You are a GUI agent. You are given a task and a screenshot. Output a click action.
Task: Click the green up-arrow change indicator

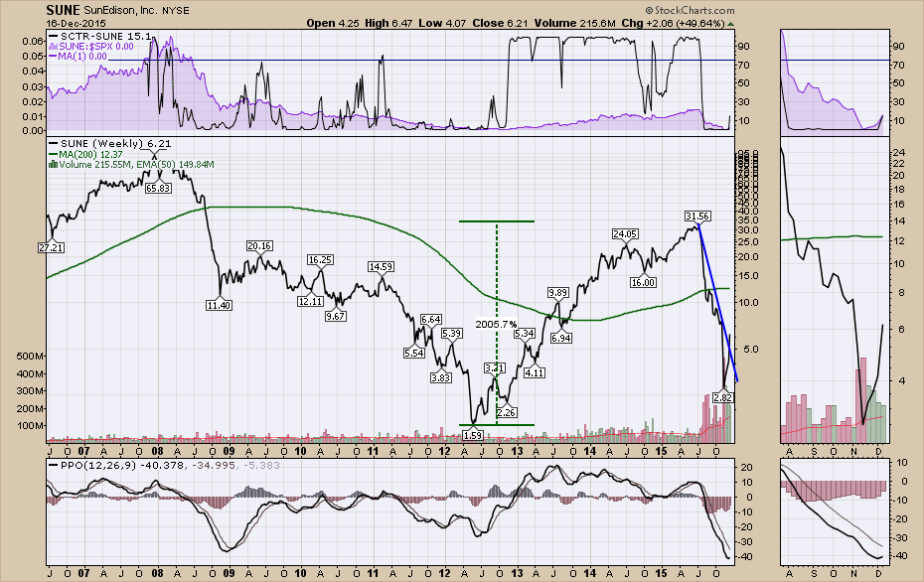click(731, 24)
